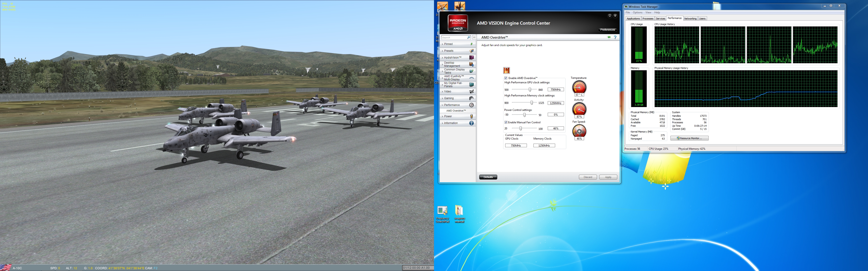This screenshot has height=271, width=868.
Task: Click the Power Control slider handle
Action: [x=524, y=115]
